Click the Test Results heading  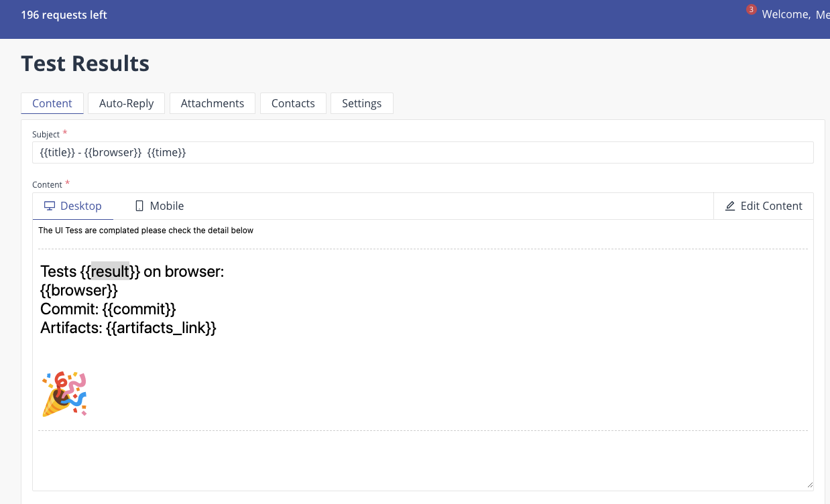click(x=85, y=64)
